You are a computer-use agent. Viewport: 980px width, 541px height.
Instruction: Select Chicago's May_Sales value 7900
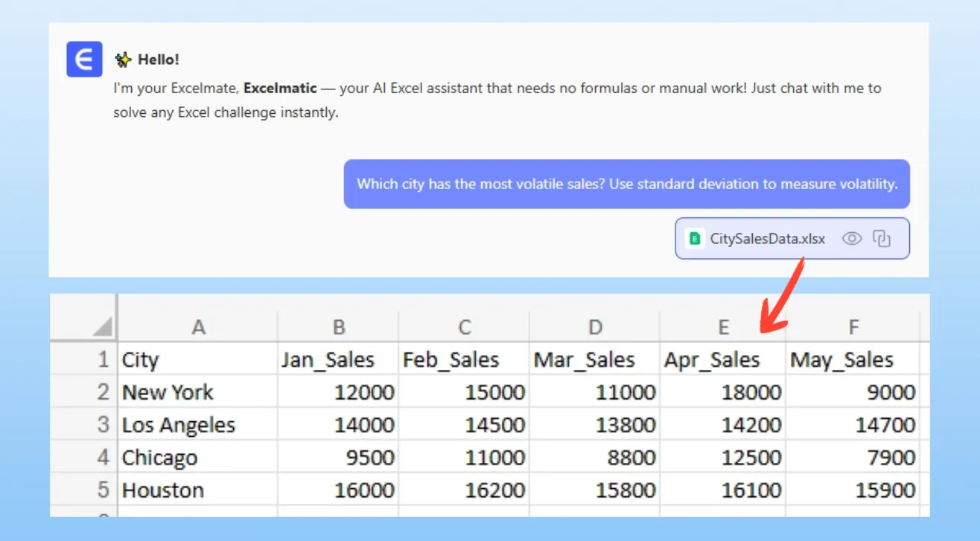coord(853,458)
